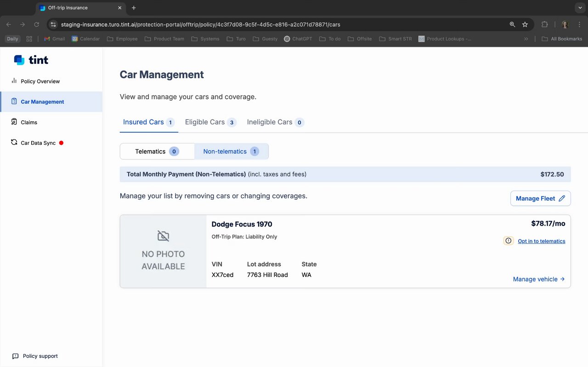The height and width of the screenshot is (367, 588).
Task: Open the browser extensions puzzle icon
Action: [x=545, y=24]
